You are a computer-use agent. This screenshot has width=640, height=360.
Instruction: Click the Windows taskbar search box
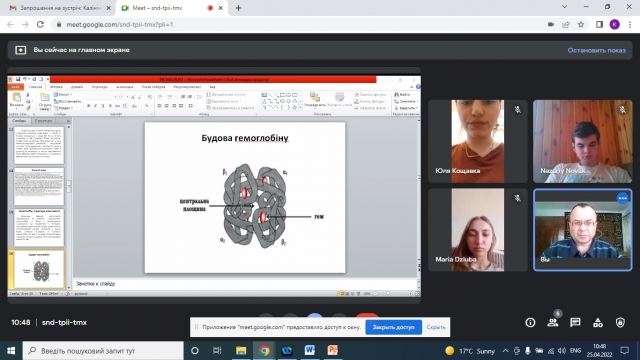click(x=103, y=351)
